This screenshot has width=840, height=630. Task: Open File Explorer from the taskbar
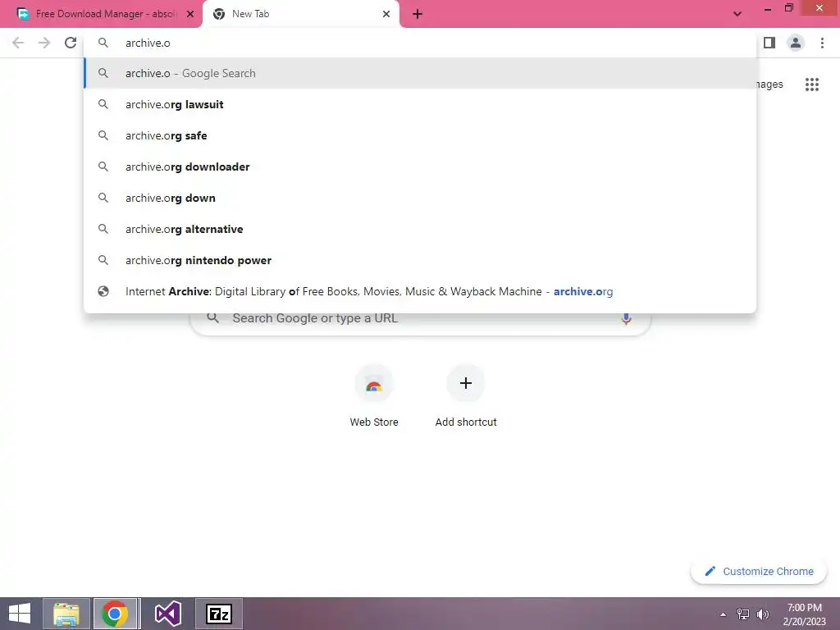point(66,614)
